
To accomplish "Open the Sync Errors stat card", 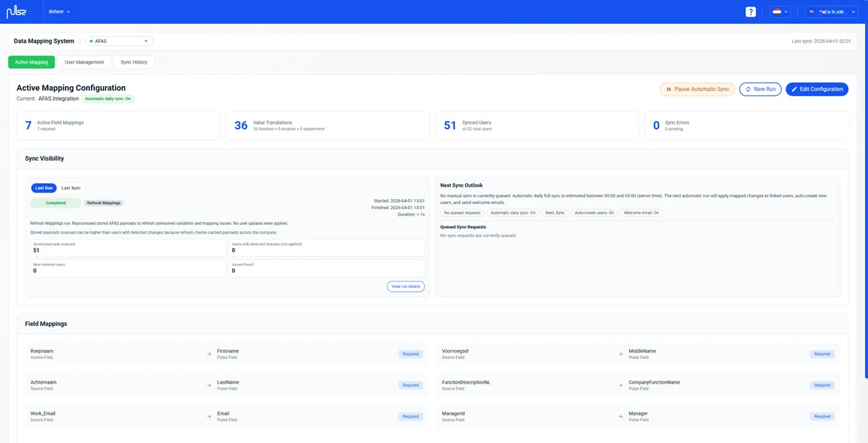I will [746, 125].
